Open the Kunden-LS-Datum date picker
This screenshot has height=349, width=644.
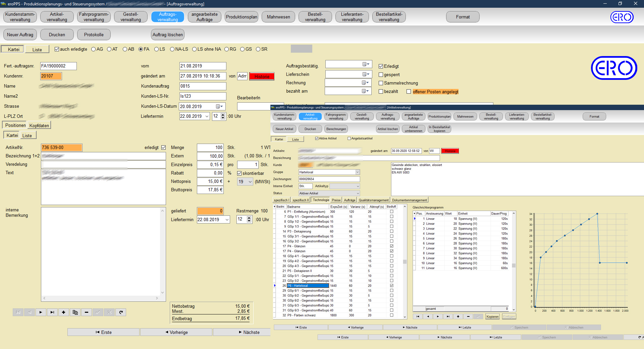[219, 106]
